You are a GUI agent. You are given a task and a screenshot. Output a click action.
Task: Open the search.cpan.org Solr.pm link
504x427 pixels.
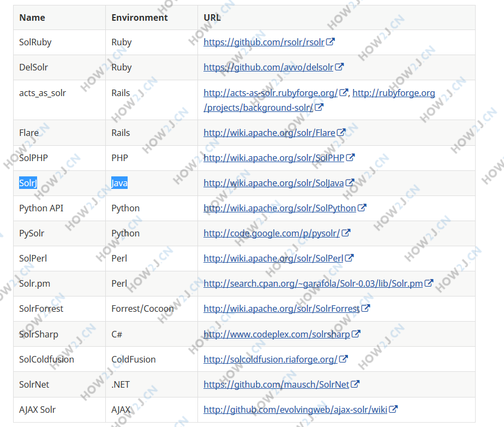[x=313, y=283]
